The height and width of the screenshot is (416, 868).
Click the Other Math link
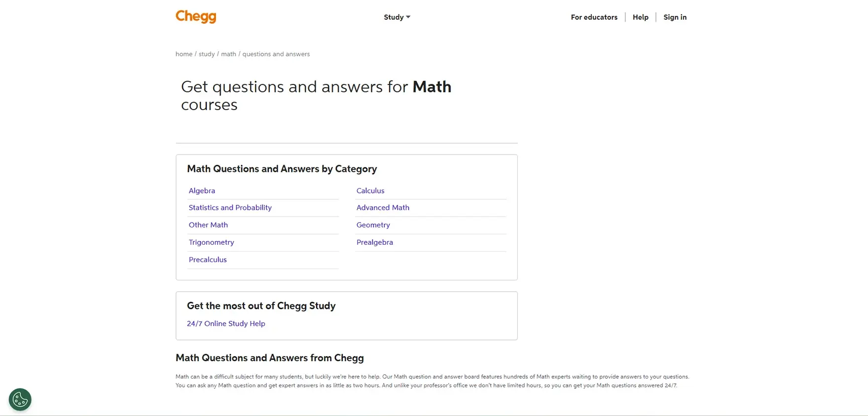tap(208, 225)
